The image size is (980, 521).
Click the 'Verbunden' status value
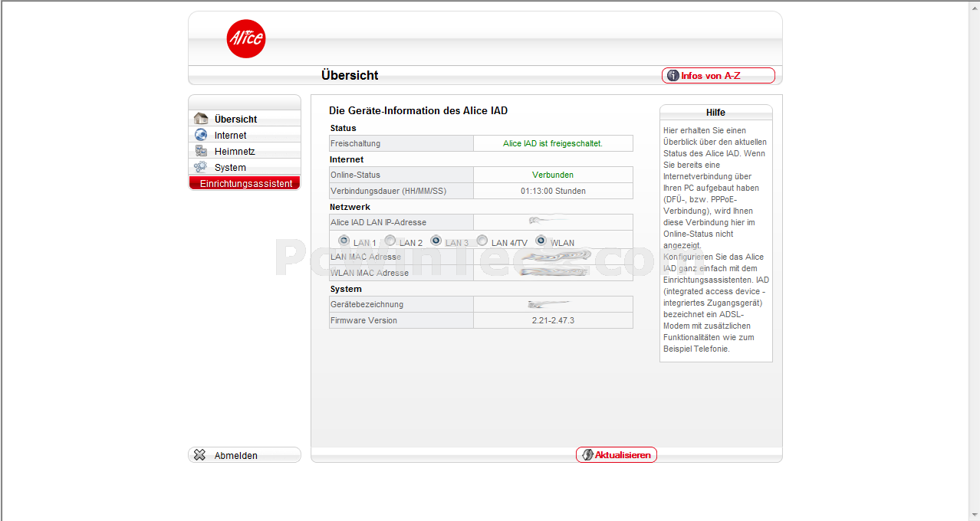coord(553,175)
